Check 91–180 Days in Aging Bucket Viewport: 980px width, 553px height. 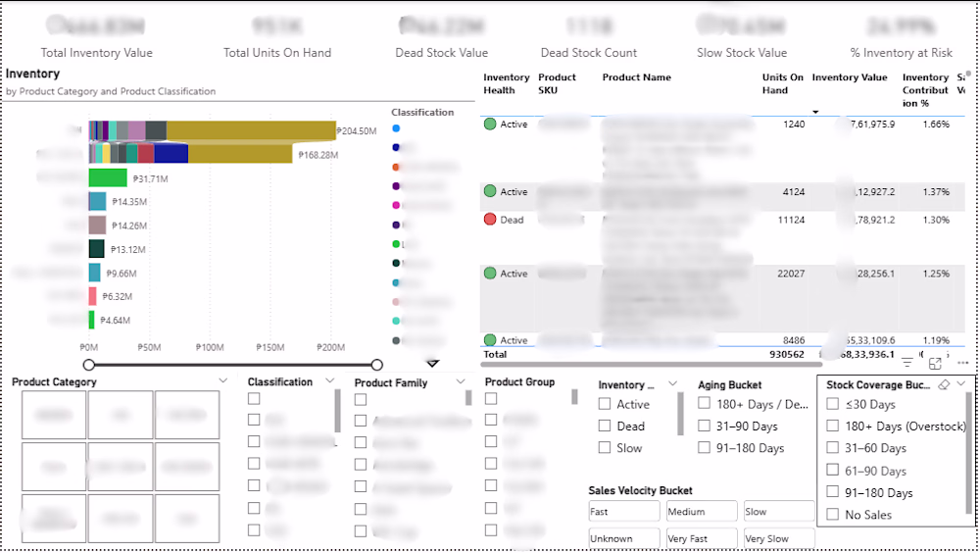coord(705,448)
